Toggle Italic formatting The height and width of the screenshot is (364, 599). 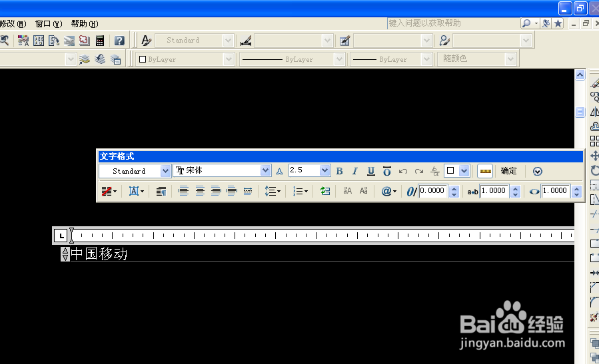pos(355,171)
